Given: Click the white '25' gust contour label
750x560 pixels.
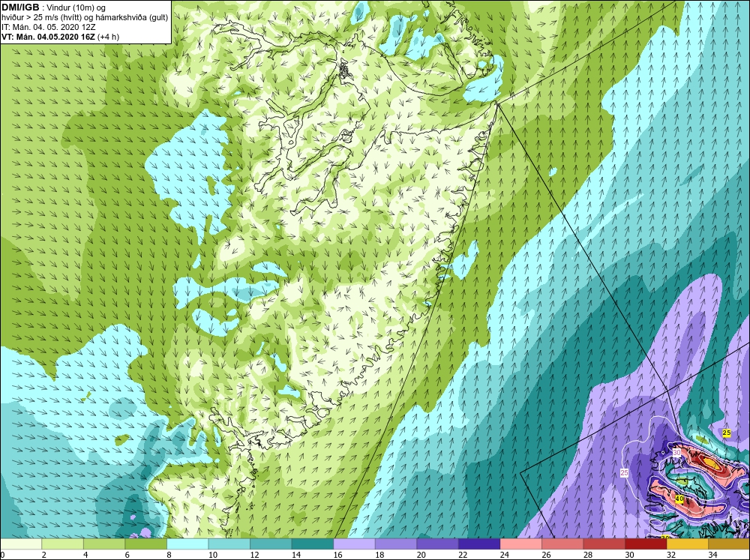Looking at the screenshot, I should click(x=624, y=472).
